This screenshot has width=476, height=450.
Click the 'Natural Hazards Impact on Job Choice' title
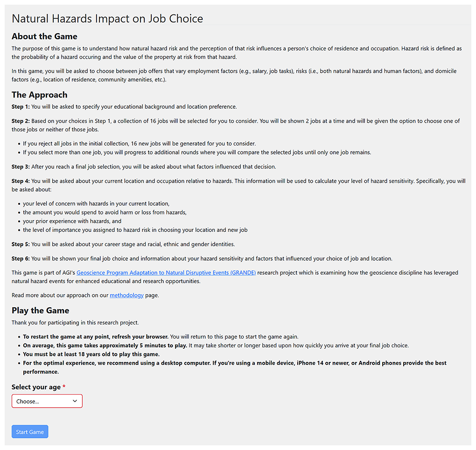point(107,19)
